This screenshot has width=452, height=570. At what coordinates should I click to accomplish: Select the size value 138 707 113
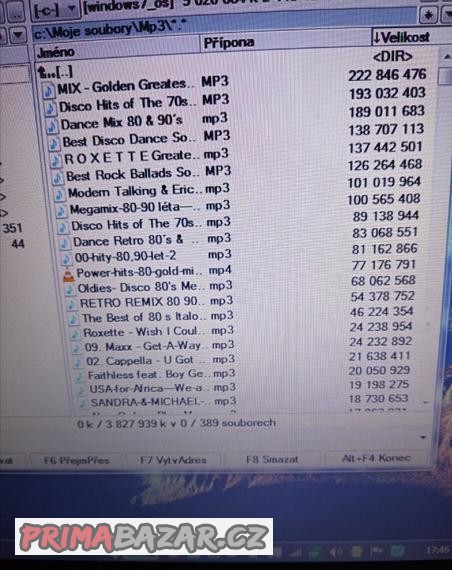point(386,129)
